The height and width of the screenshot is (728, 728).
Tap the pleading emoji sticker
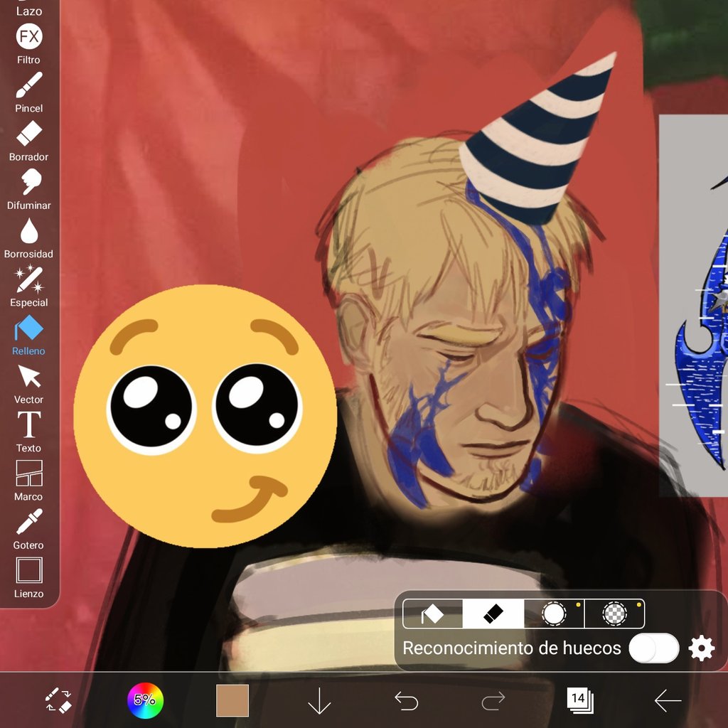205,416
